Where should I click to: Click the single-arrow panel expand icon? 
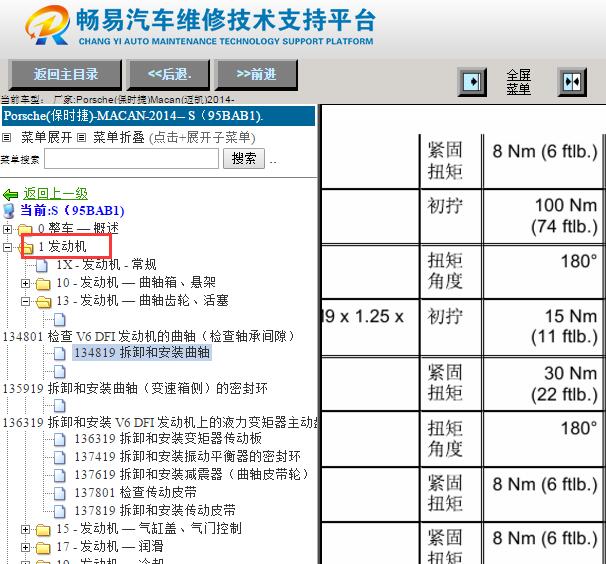pos(472,82)
